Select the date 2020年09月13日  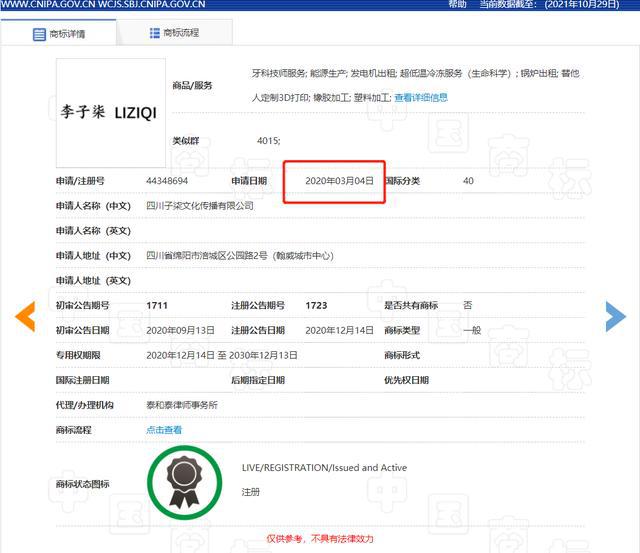(x=180, y=330)
